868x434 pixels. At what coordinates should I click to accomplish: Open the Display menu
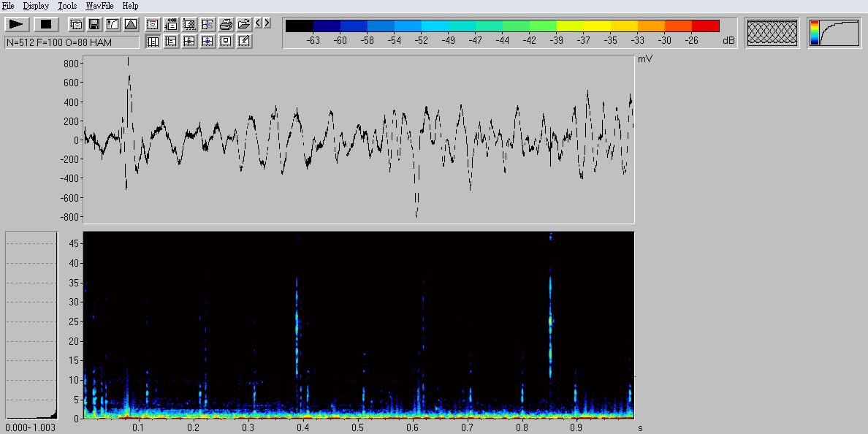point(36,6)
